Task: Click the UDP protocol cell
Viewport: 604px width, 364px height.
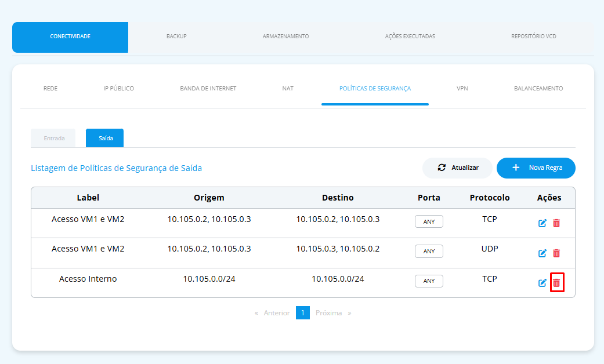Action: [x=490, y=249]
